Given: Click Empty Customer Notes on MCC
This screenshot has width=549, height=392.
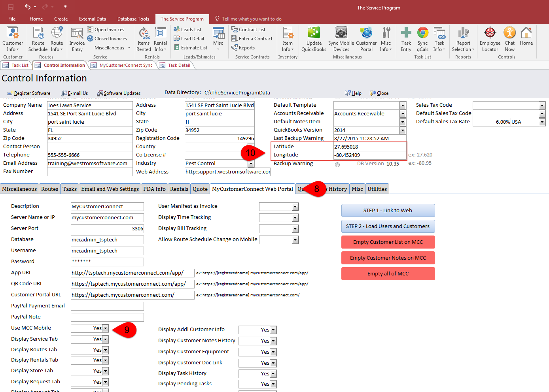Looking at the screenshot, I should click(x=388, y=258).
